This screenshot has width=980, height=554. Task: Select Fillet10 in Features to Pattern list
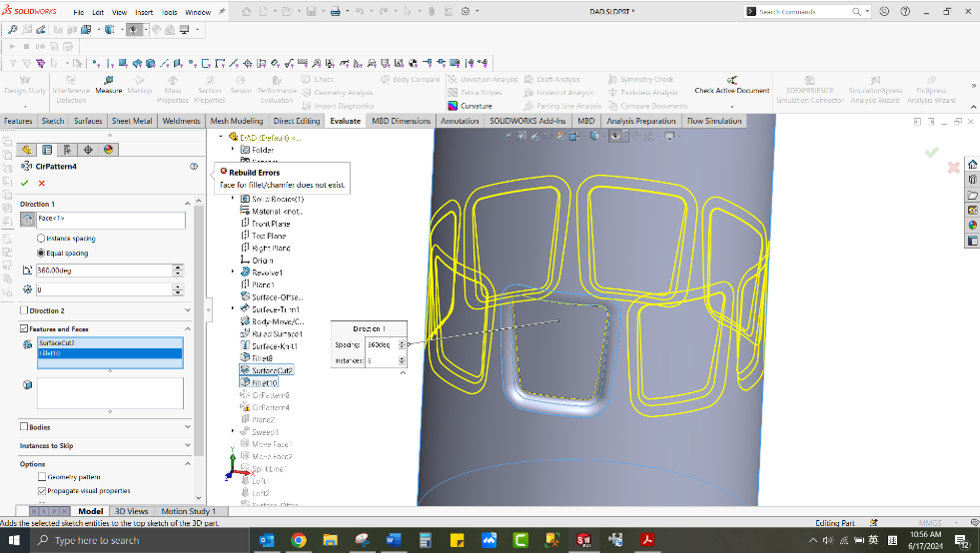pyautogui.click(x=110, y=353)
